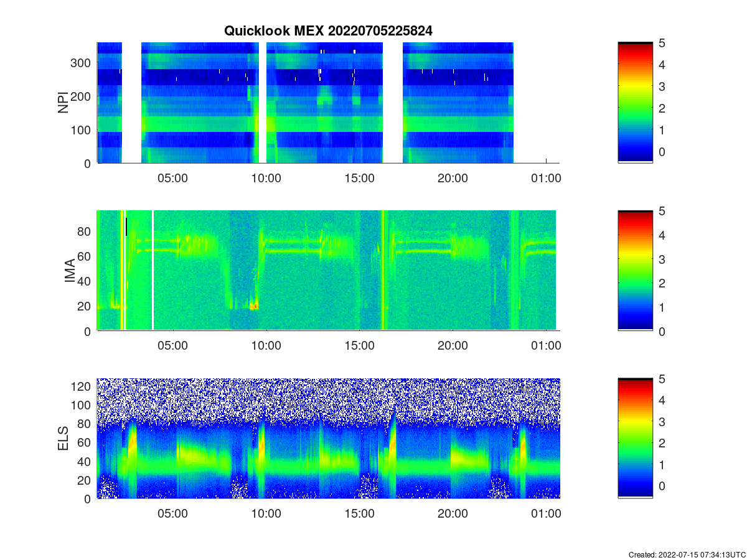The width and height of the screenshot is (747, 560).
Task: Click the 15:00 tick under the NPI panel
Action: [x=359, y=178]
